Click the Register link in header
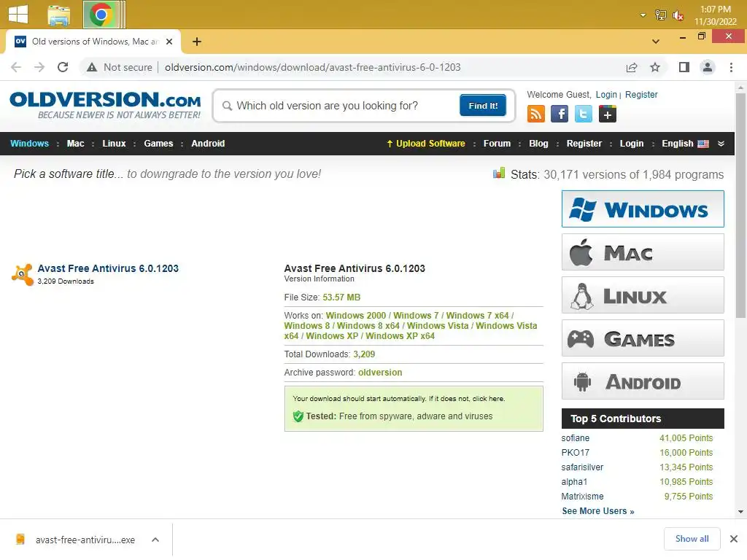The image size is (747, 560). pyautogui.click(x=641, y=94)
